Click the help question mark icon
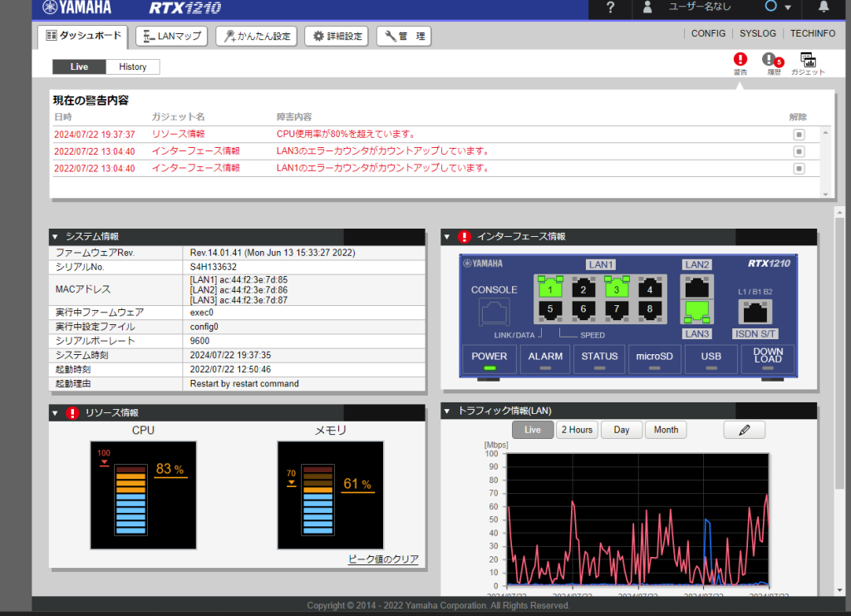Screen dimensions: 851x616 [x=611, y=8]
